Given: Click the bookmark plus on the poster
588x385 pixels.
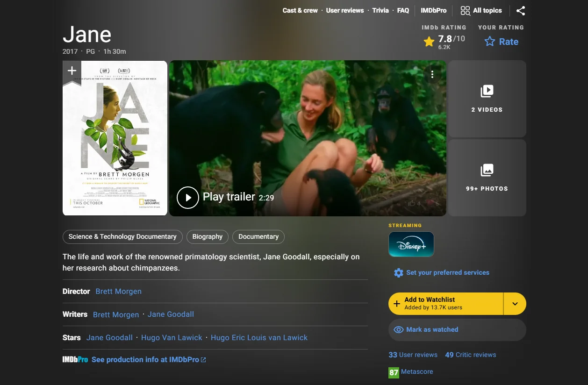Looking at the screenshot, I should click(x=71, y=71).
